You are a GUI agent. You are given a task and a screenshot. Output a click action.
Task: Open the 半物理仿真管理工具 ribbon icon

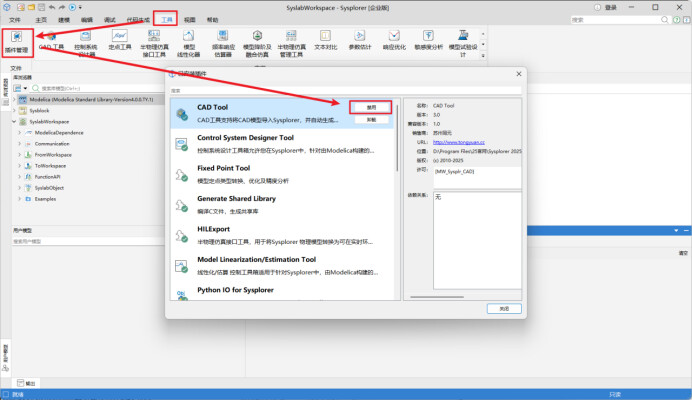(291, 43)
